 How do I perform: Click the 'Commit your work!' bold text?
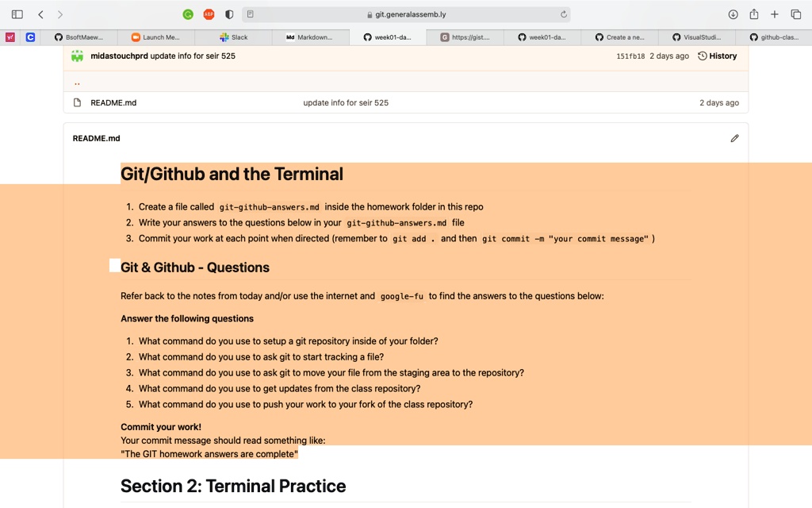(161, 427)
